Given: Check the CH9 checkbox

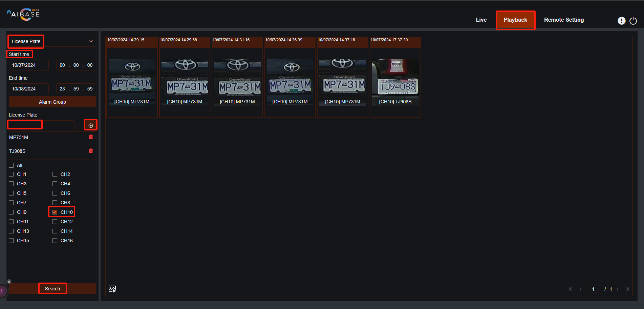Looking at the screenshot, I should (11, 212).
